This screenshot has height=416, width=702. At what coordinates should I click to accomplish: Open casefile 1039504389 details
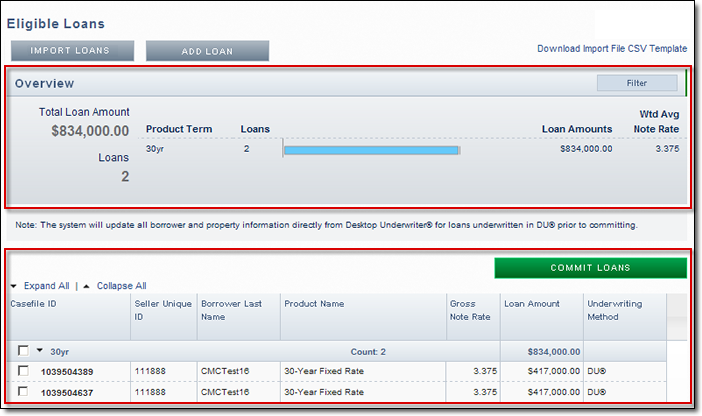pyautogui.click(x=69, y=371)
